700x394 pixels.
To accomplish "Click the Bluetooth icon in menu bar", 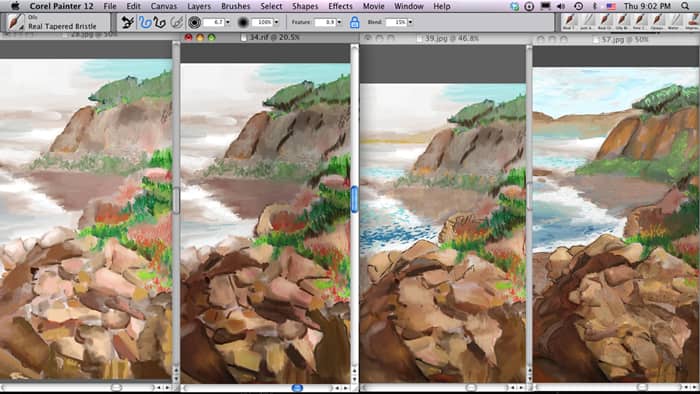I will [595, 6].
